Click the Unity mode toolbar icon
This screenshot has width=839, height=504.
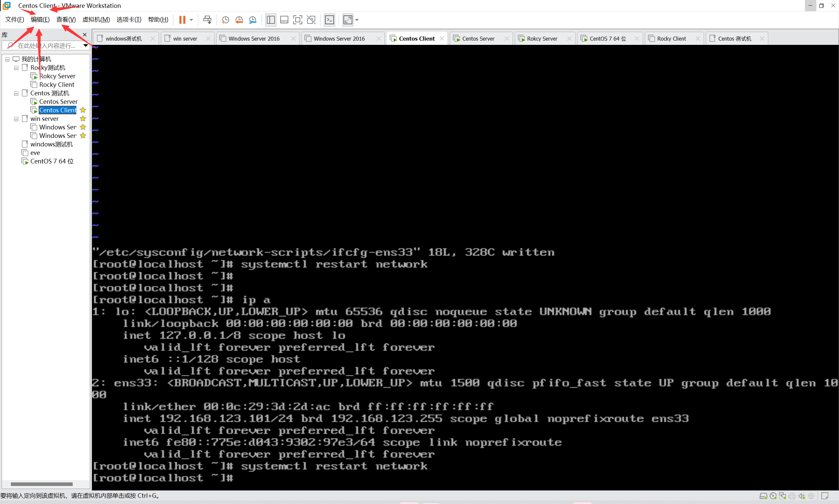pos(311,20)
